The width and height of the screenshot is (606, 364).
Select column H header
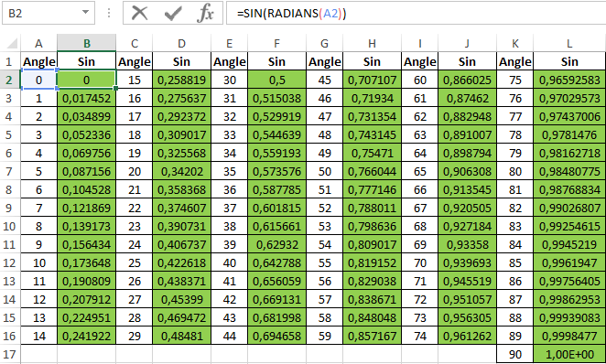point(373,43)
